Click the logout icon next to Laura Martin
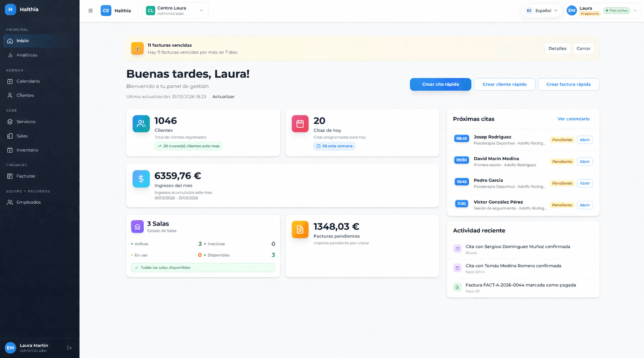Viewport: 644px width, 358px height. pyautogui.click(x=69, y=347)
